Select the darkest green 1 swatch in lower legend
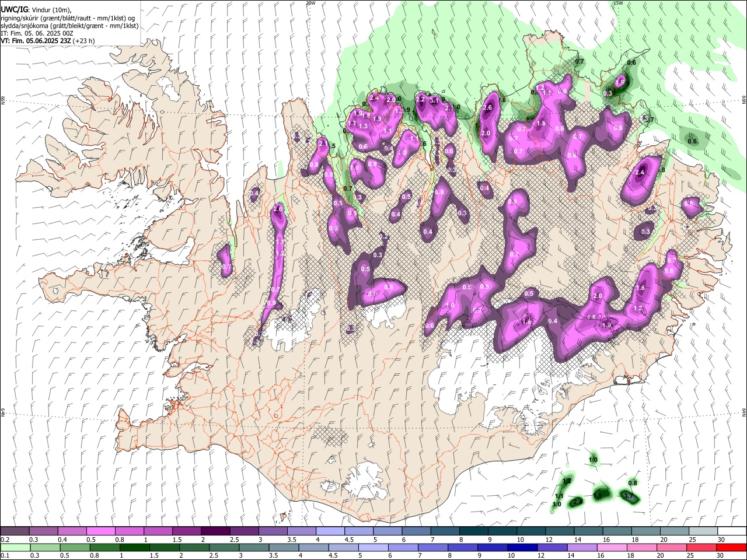747x560 pixels. click(134, 547)
